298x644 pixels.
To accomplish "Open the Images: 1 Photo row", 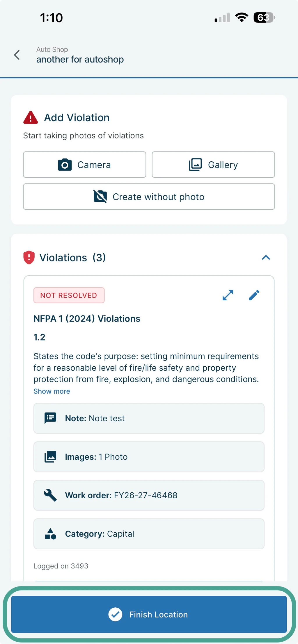I will point(149,456).
